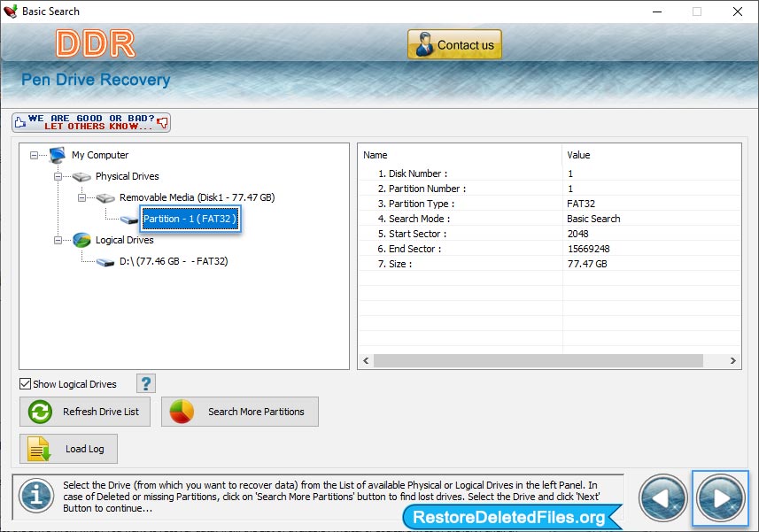The image size is (759, 532).
Task: Select the '1. Disk Number :' row
Action: pyautogui.click(x=550, y=173)
